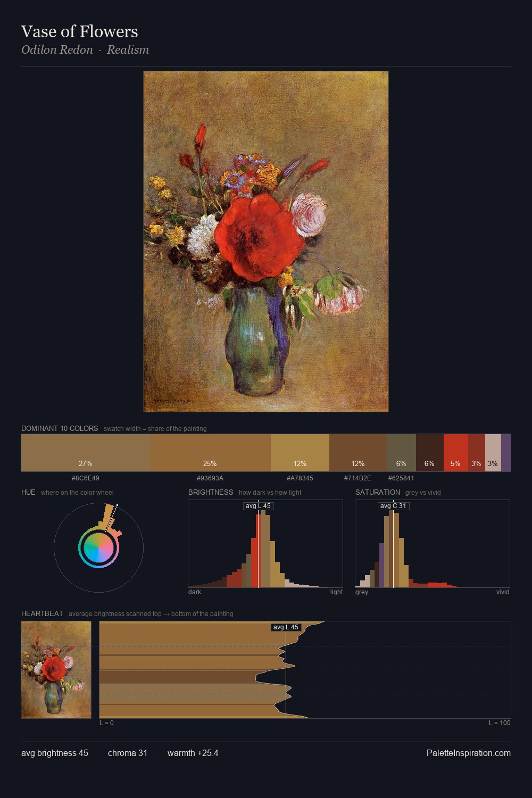Click the purple swatch at bar end
Image resolution: width=532 pixels, height=798 pixels.
[506, 453]
